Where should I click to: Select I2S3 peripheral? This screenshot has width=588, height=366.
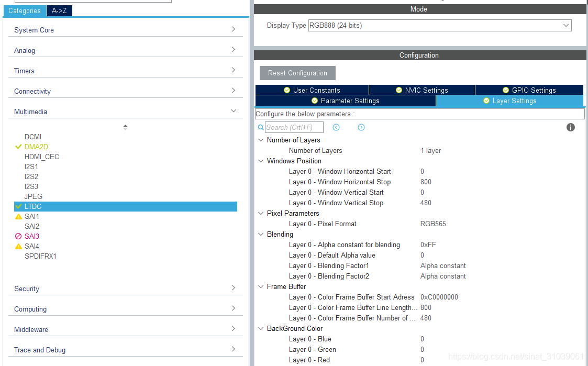point(31,186)
